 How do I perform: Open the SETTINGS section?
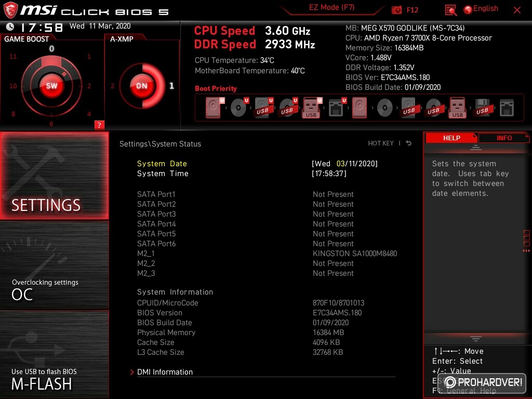tap(54, 176)
